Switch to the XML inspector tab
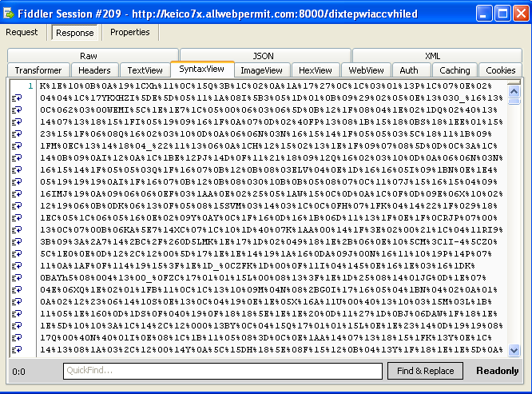This screenshot has height=394, width=532. (x=432, y=56)
